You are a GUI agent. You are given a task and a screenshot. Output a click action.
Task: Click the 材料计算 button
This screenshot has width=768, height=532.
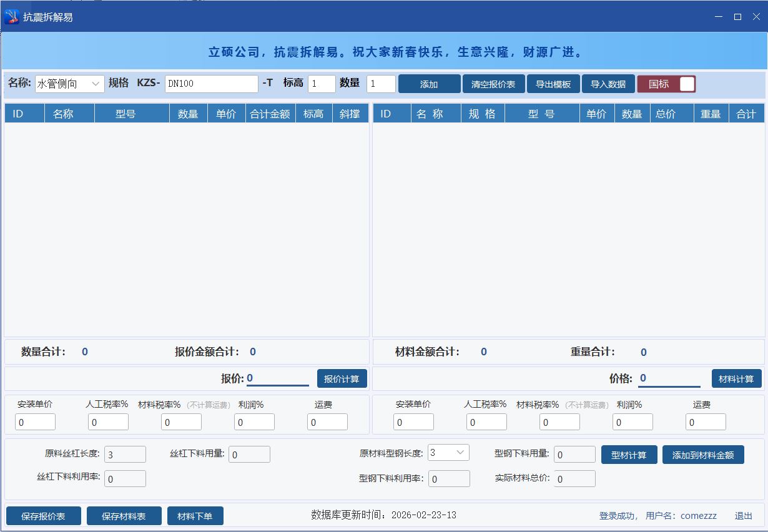[737, 378]
